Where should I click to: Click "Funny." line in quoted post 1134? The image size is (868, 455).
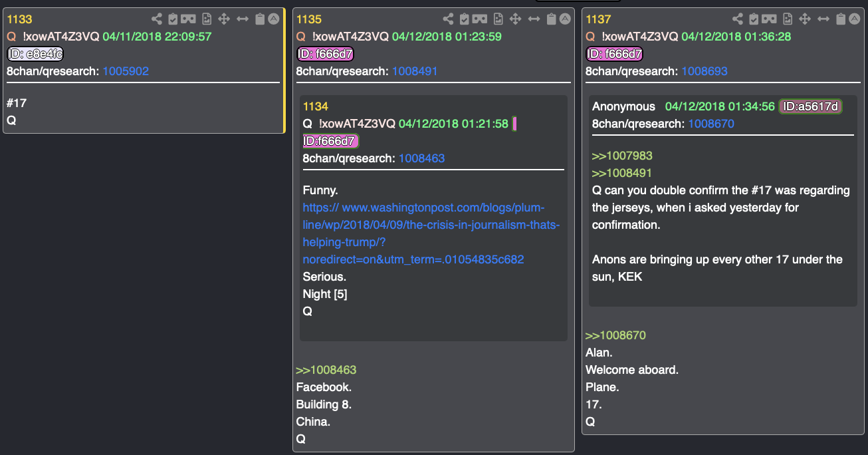[x=321, y=190]
